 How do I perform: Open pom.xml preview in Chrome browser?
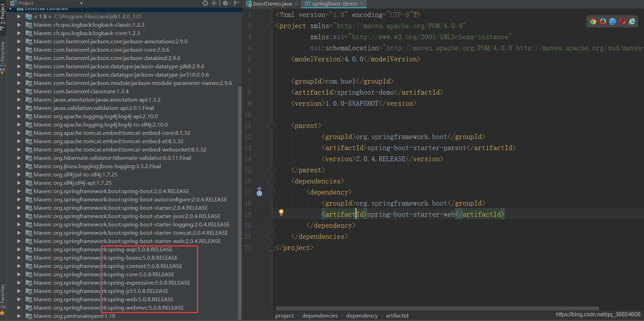593,21
